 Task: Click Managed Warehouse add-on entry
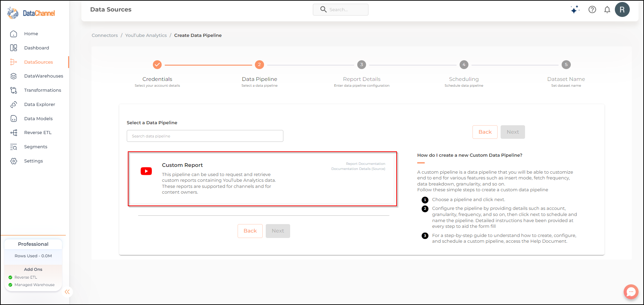pyautogui.click(x=35, y=285)
